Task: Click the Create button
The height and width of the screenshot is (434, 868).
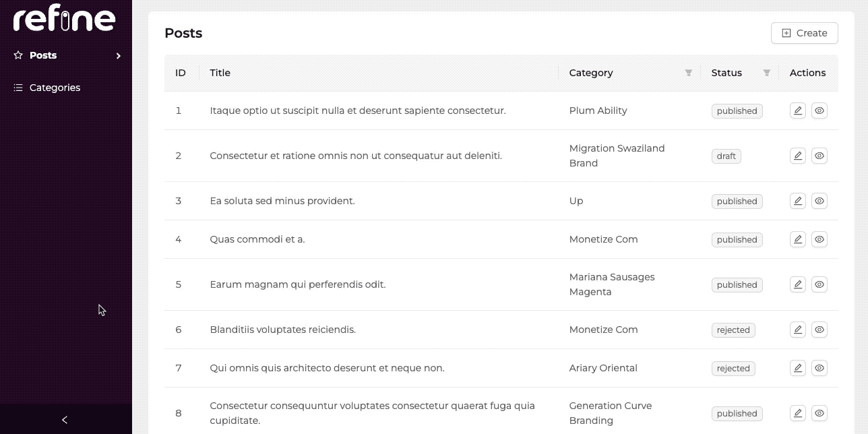Action: pos(804,33)
